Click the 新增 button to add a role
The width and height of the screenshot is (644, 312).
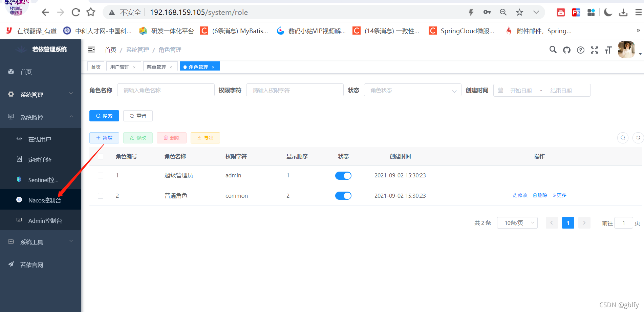pos(104,138)
